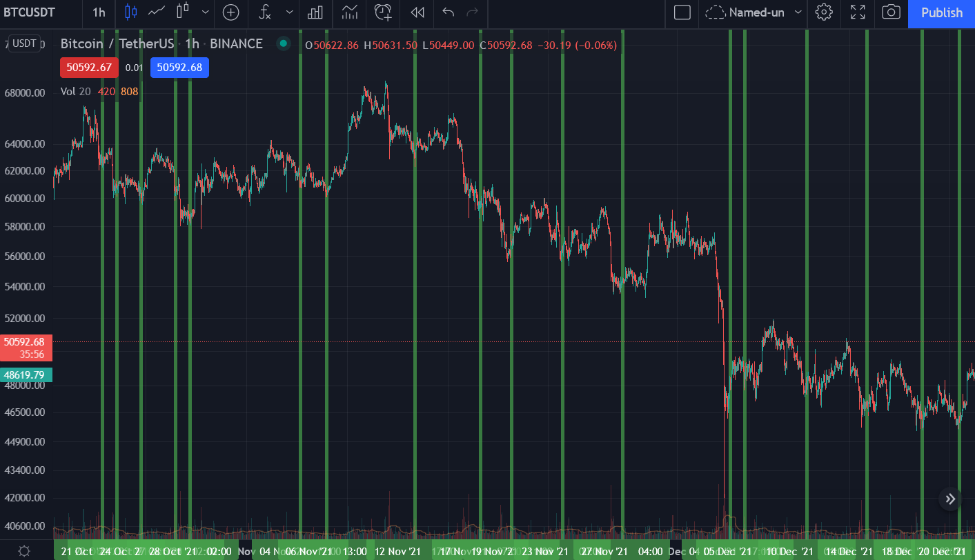Open indicator templates icon
Viewport: 975px width, 560px height.
pyautogui.click(x=350, y=12)
